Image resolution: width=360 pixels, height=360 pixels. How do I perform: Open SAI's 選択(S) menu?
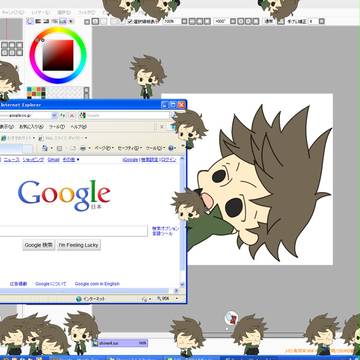64,12
